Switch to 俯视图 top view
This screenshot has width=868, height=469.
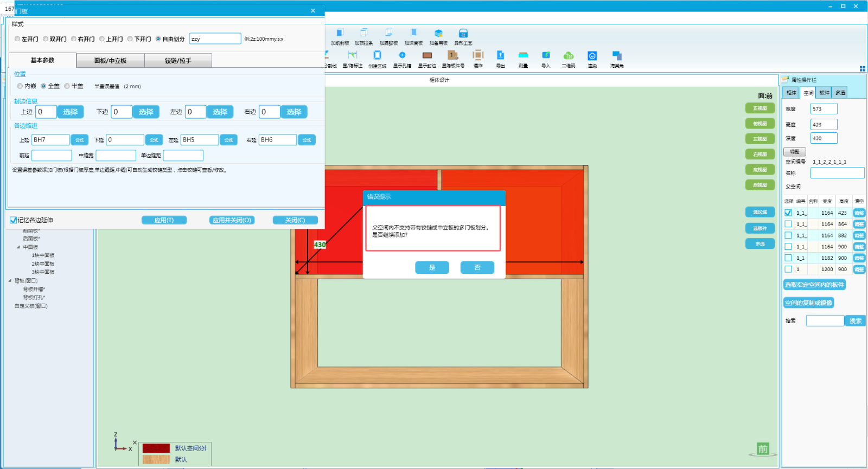coord(759,124)
